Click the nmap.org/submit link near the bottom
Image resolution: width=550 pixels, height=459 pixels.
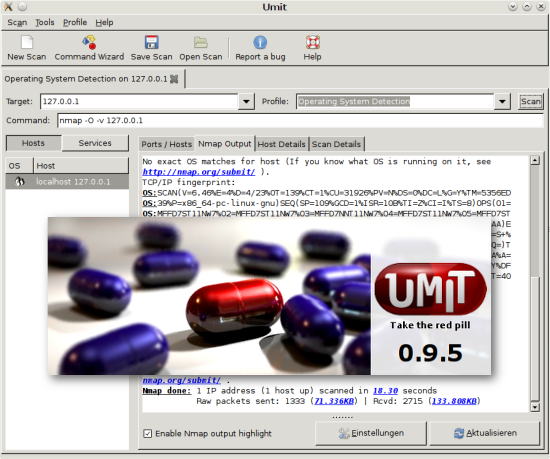(x=181, y=380)
